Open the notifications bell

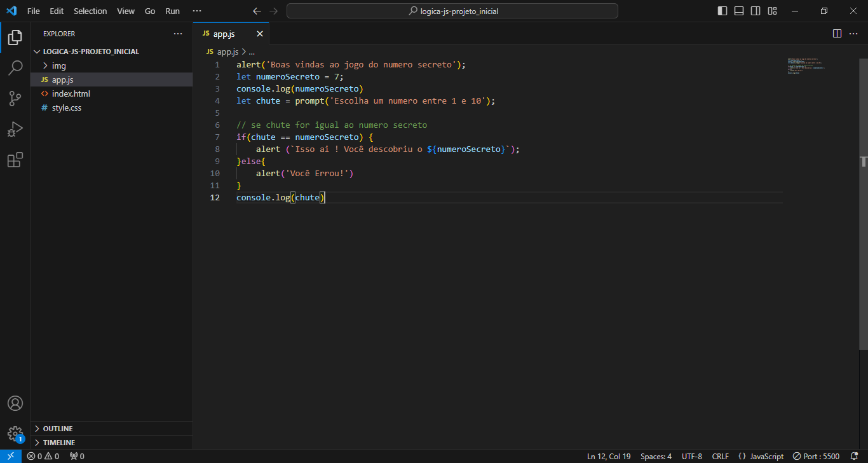click(854, 456)
